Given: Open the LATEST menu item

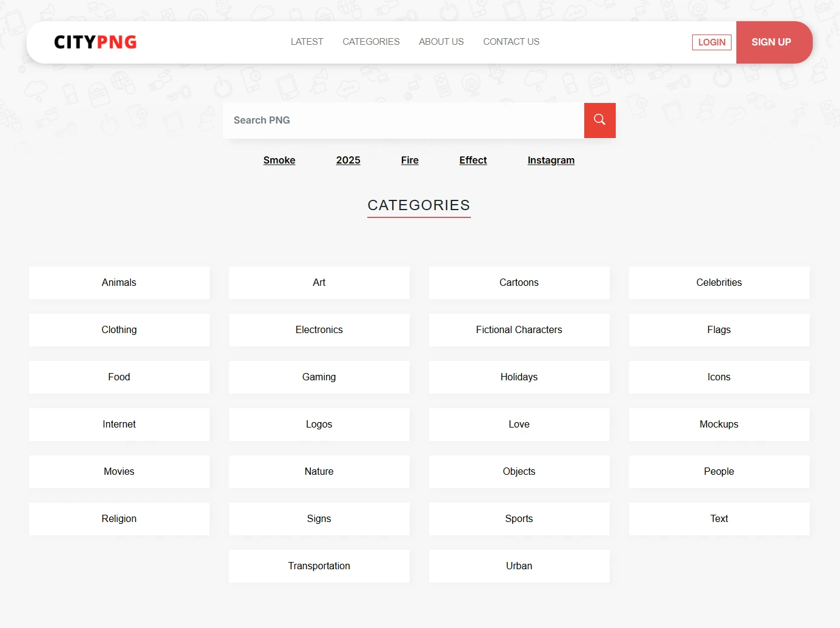Looking at the screenshot, I should click(307, 42).
